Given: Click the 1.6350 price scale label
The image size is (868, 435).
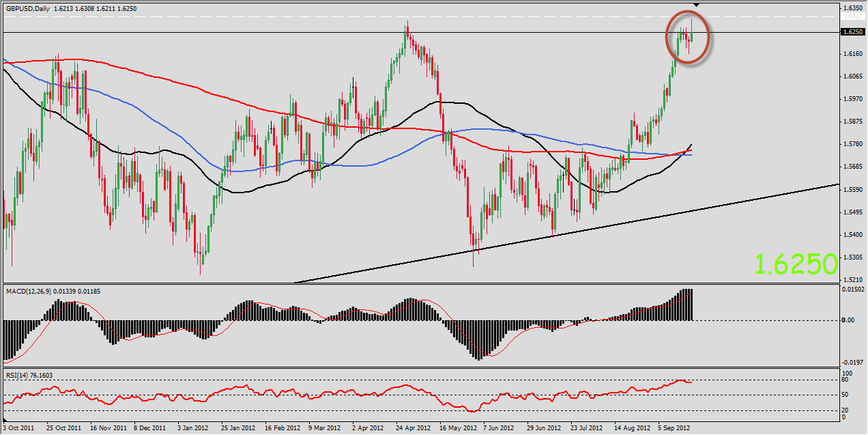Looking at the screenshot, I should (851, 9).
